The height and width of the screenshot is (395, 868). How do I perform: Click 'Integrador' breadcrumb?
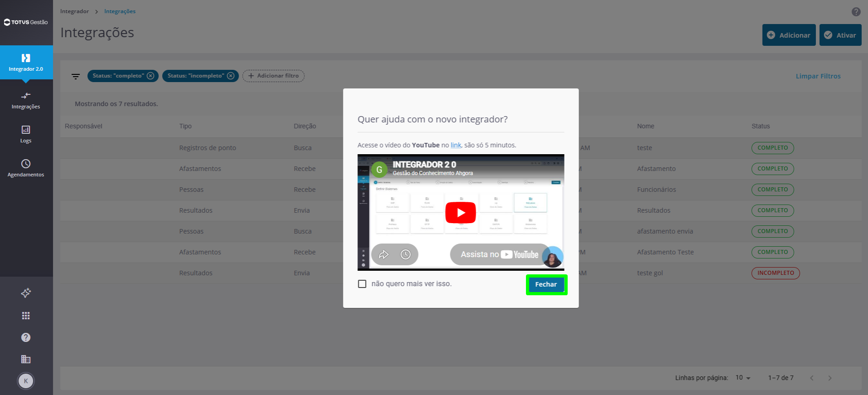point(74,11)
